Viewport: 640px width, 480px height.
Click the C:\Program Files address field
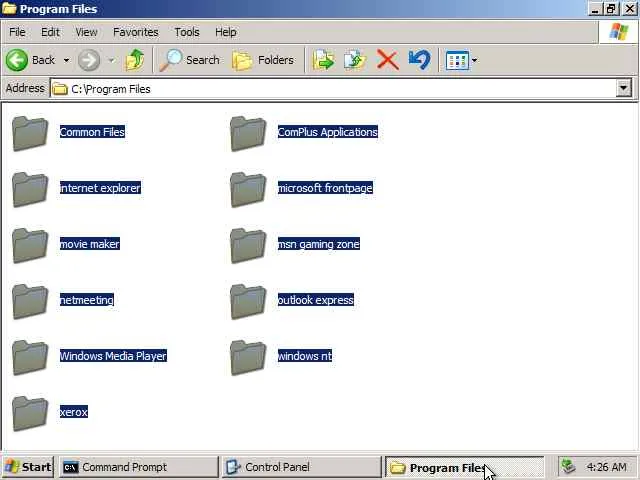point(333,89)
